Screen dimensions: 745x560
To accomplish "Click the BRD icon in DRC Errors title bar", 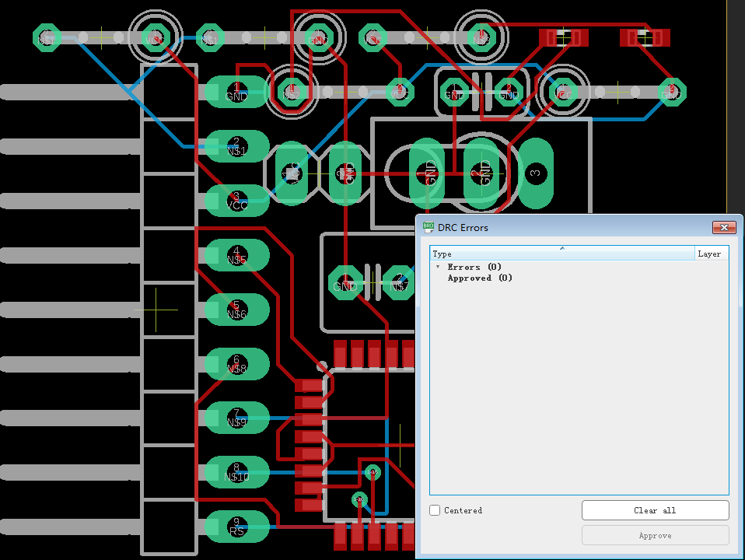I will 427,227.
